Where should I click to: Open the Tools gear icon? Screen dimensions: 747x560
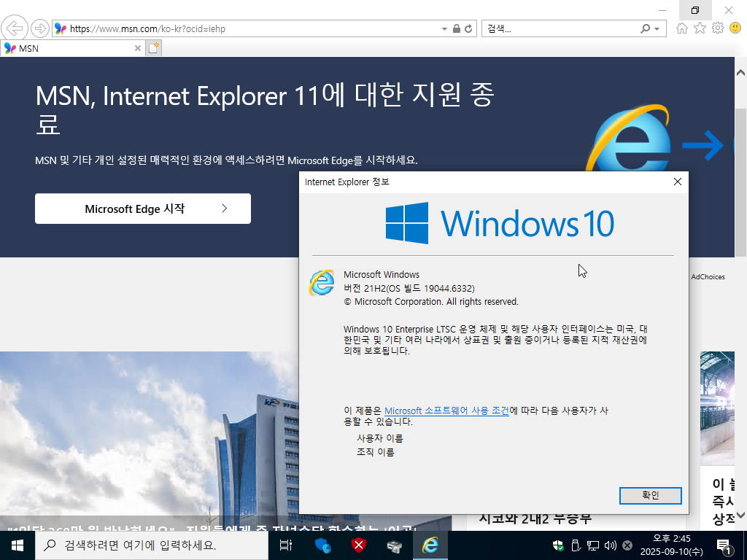[x=718, y=28]
